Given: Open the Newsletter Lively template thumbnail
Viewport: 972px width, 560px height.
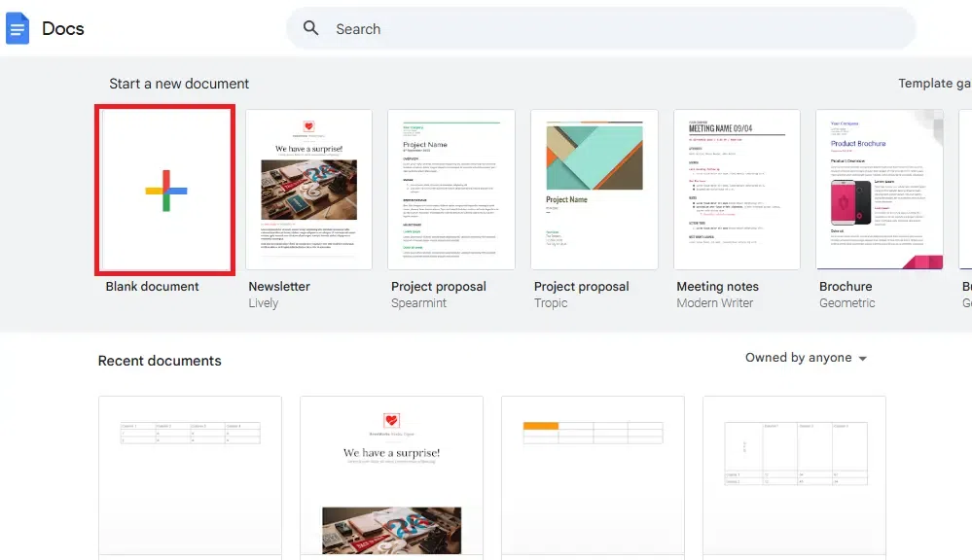Looking at the screenshot, I should (x=308, y=190).
